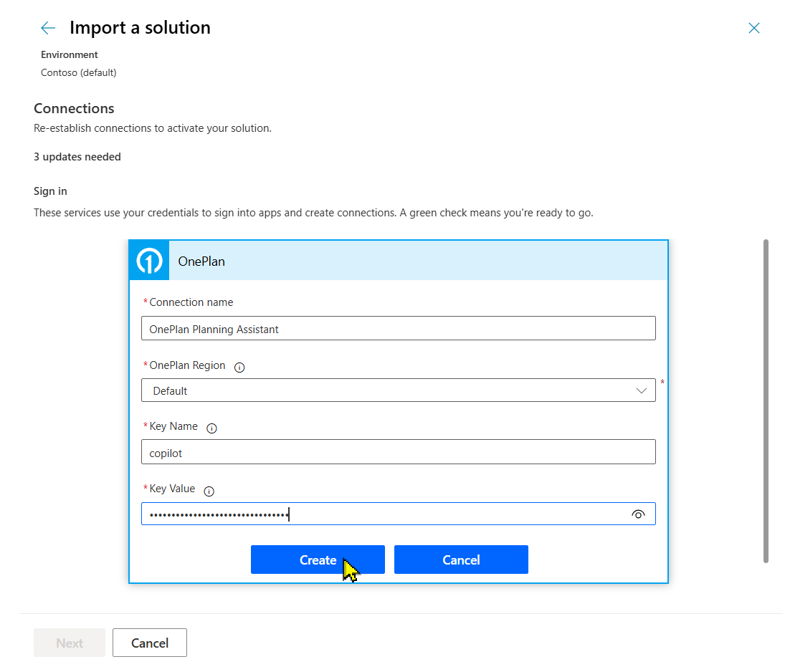Image resolution: width=785 pixels, height=672 pixels.
Task: Edit the Connection name field
Action: point(399,328)
